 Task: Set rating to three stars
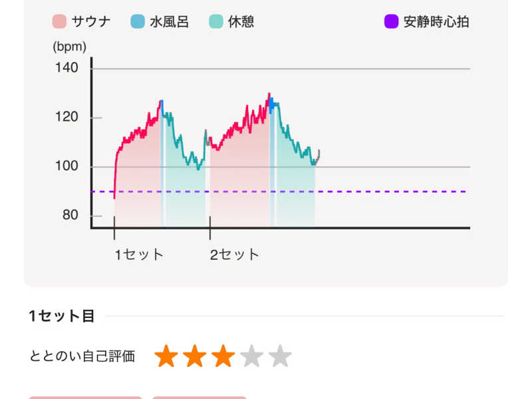223,356
